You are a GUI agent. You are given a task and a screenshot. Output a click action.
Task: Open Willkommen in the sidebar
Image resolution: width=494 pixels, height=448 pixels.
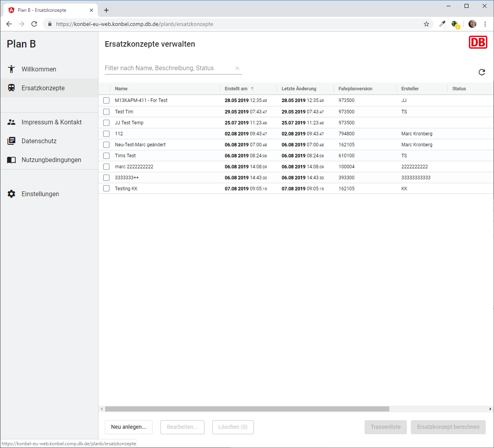tap(39, 69)
